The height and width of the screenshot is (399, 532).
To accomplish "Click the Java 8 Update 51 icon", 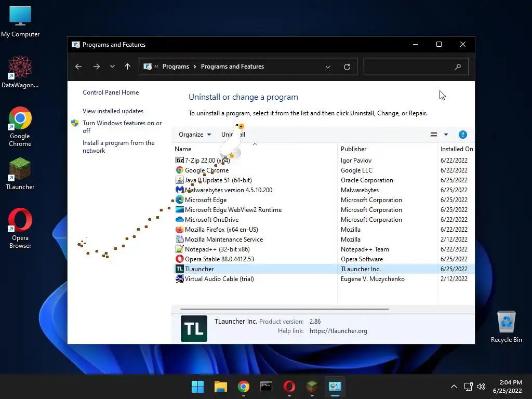I will coord(179,180).
